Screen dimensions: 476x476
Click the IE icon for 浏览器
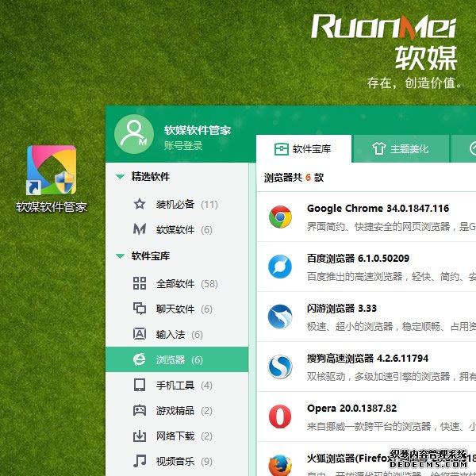pyautogui.click(x=140, y=359)
